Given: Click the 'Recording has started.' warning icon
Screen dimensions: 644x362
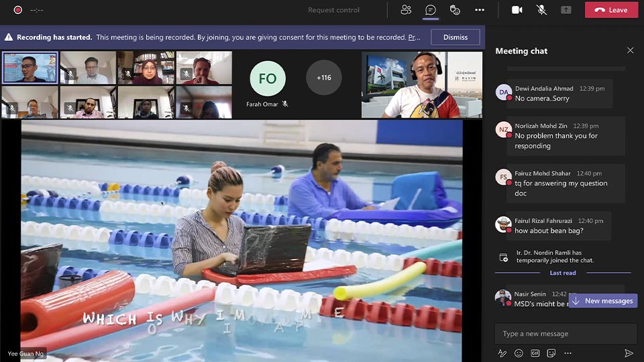Looking at the screenshot, I should 9,37.
